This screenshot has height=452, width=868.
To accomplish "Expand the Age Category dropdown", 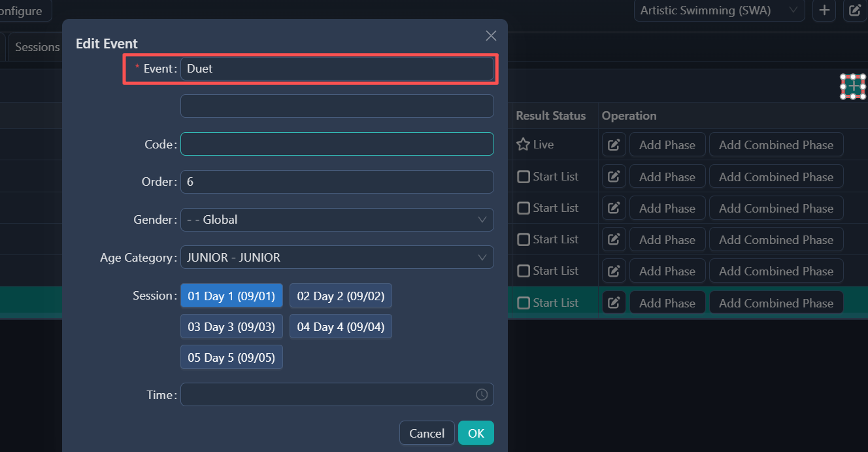I will click(x=337, y=258).
